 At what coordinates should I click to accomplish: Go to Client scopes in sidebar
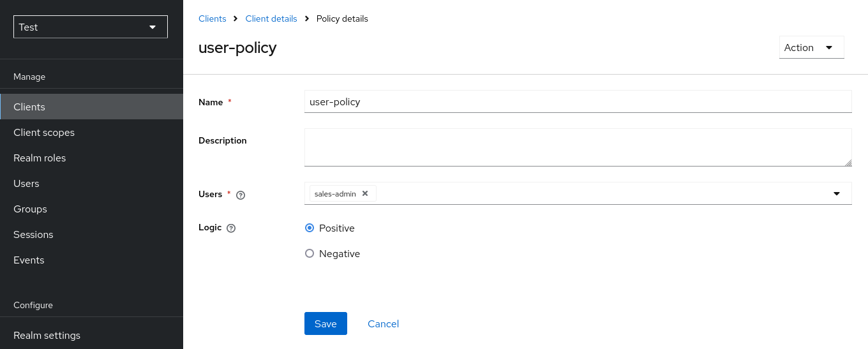coord(44,132)
